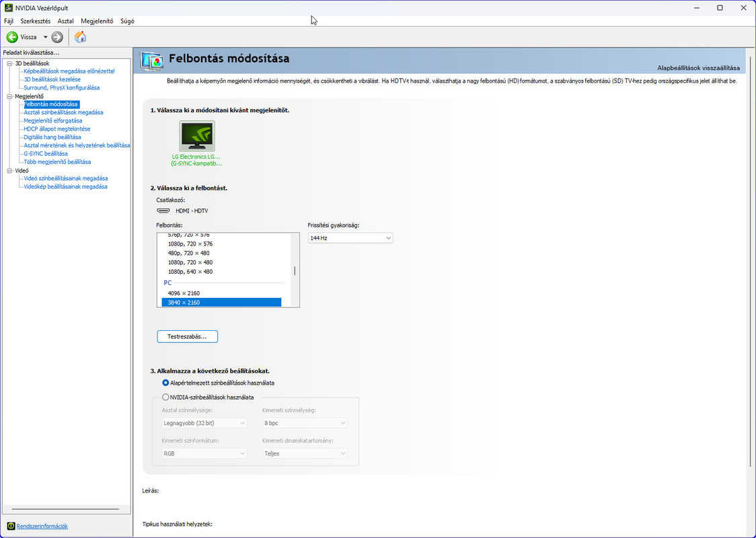Open HDCP állapot megtekintése
The image size is (756, 538).
pyautogui.click(x=57, y=129)
